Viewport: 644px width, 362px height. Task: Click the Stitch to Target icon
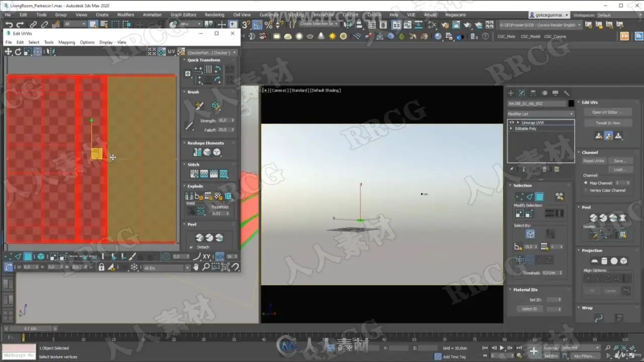(194, 174)
